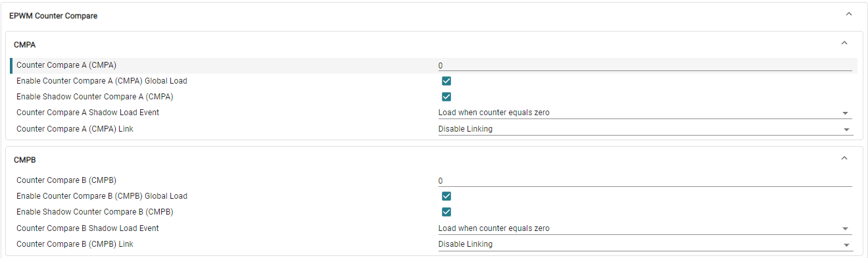Toggle Enable Shadow Counter Compare B checkbox
The width and height of the screenshot is (868, 258).
(x=446, y=212)
